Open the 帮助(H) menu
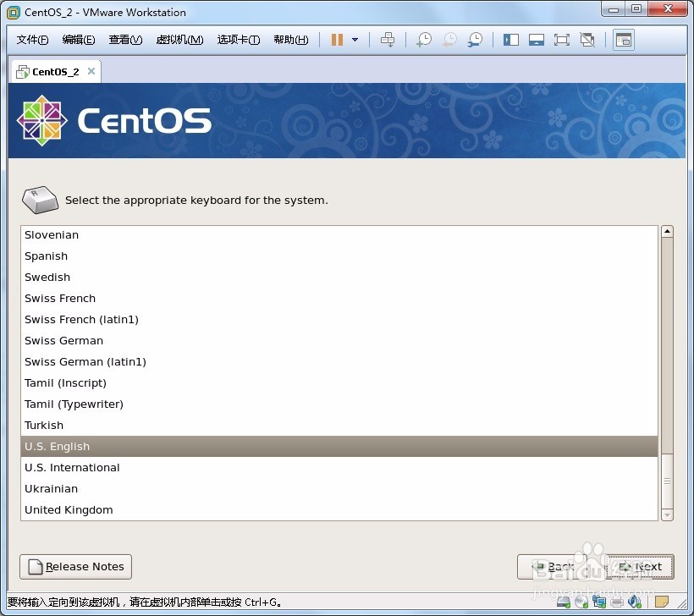Viewport: 694px width, 616px height. pyautogui.click(x=291, y=40)
